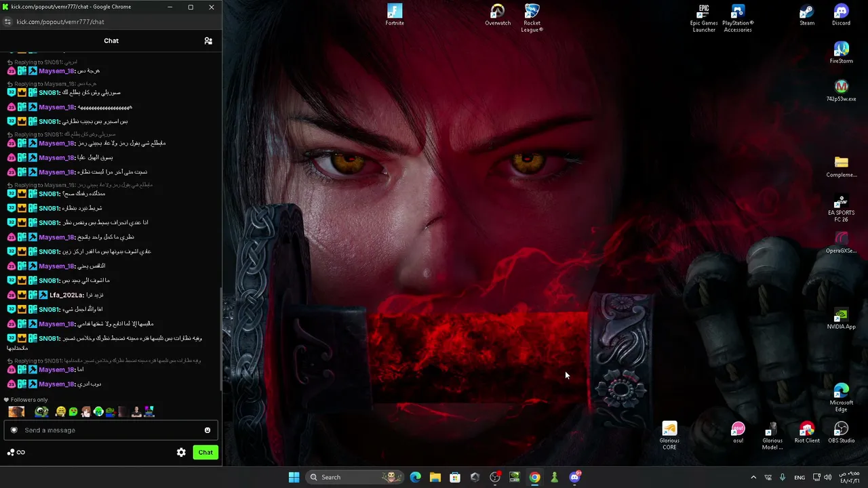Image resolution: width=868 pixels, height=488 pixels.
Task: Open osu! desktop shortcut
Action: (x=738, y=432)
